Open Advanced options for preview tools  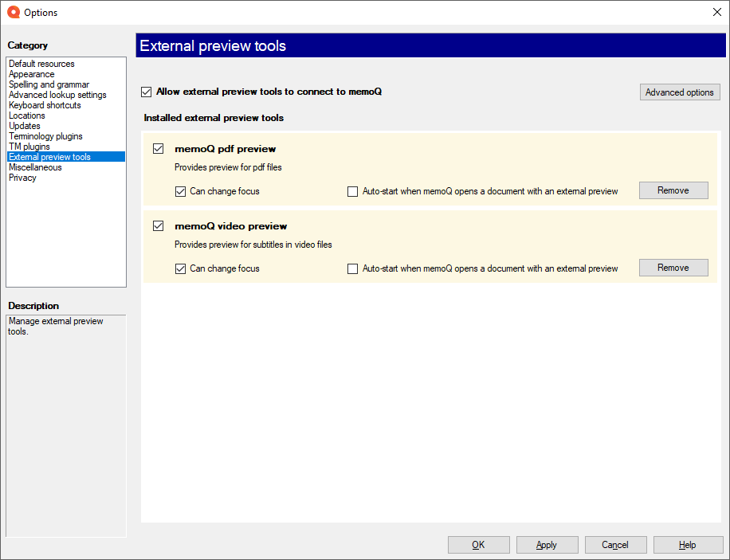[x=679, y=92]
